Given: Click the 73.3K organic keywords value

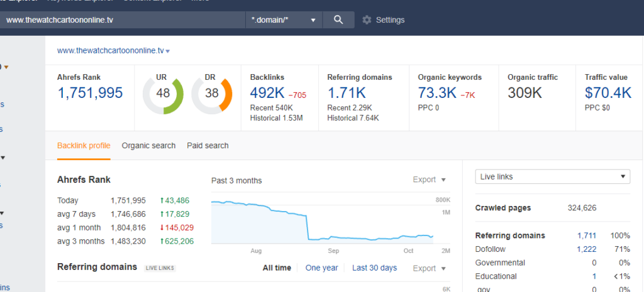Looking at the screenshot, I should point(437,93).
